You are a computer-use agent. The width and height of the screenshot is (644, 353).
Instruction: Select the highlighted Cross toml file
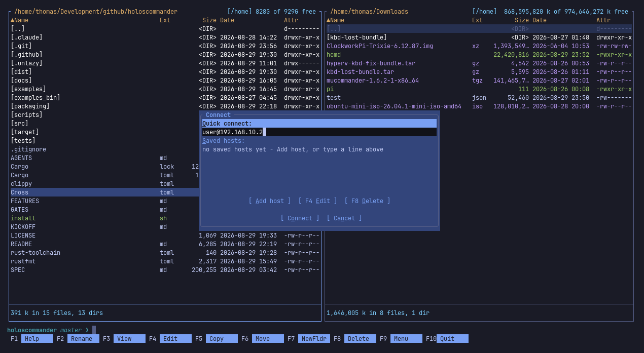click(104, 192)
